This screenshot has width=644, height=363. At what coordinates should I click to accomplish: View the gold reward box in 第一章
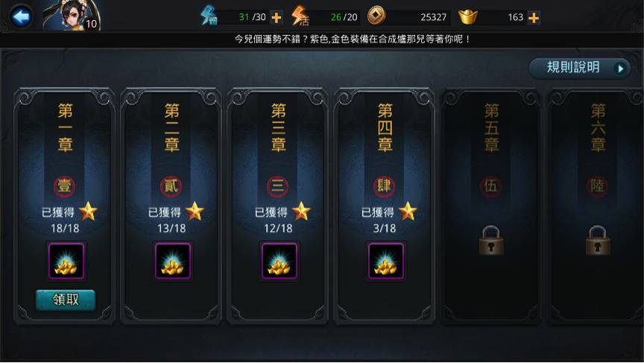click(66, 261)
